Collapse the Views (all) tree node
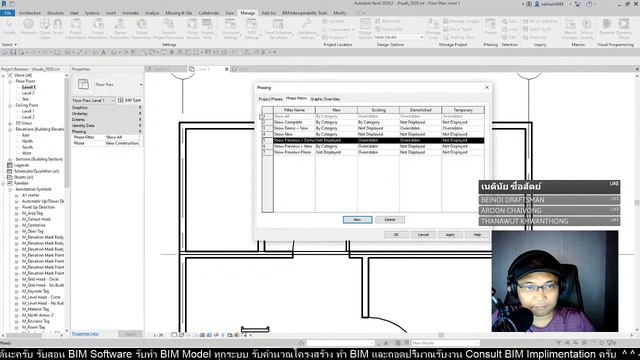640x360 pixels. pos(4,76)
